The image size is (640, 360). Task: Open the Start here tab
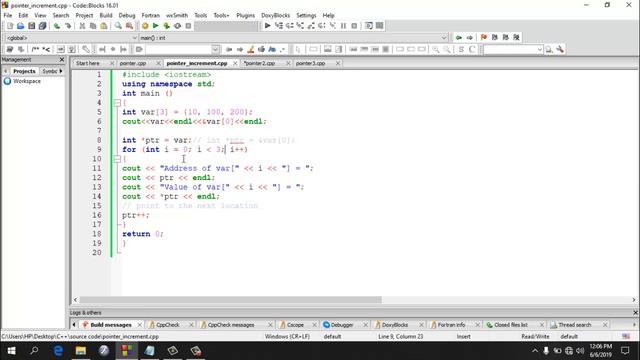87,63
